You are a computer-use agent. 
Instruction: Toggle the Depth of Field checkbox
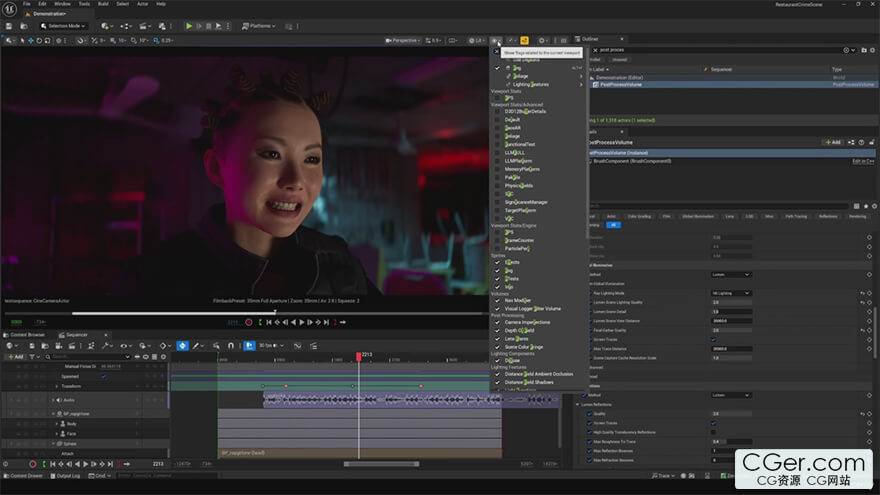pyautogui.click(x=497, y=330)
